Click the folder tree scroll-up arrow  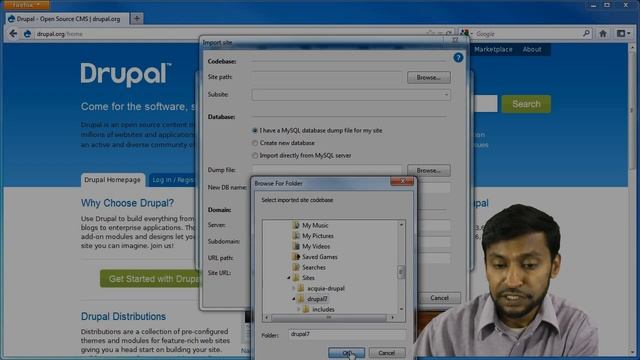pos(401,225)
